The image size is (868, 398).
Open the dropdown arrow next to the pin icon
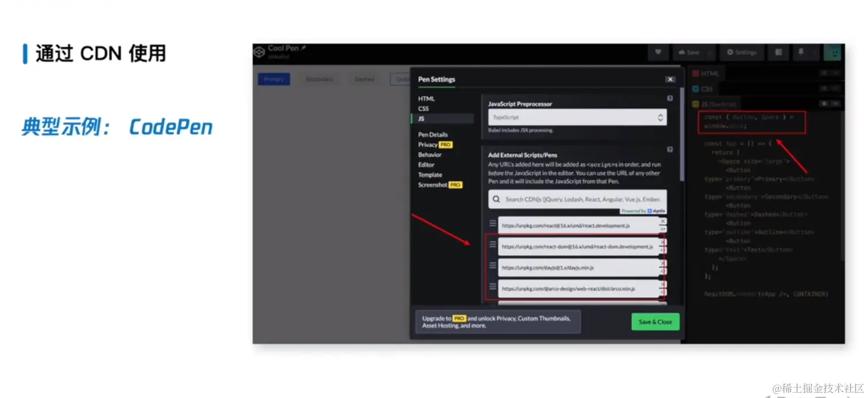coord(813,52)
